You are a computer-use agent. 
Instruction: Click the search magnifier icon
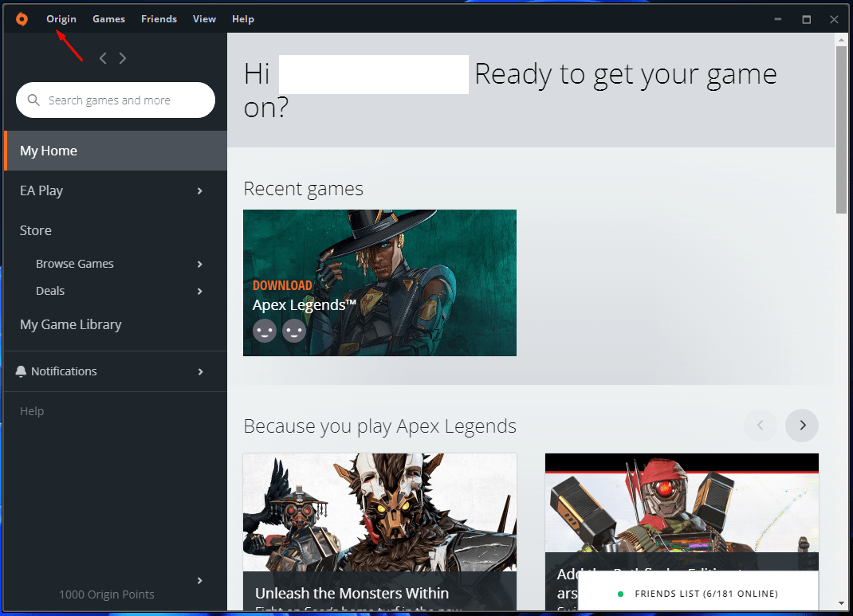pos(33,100)
